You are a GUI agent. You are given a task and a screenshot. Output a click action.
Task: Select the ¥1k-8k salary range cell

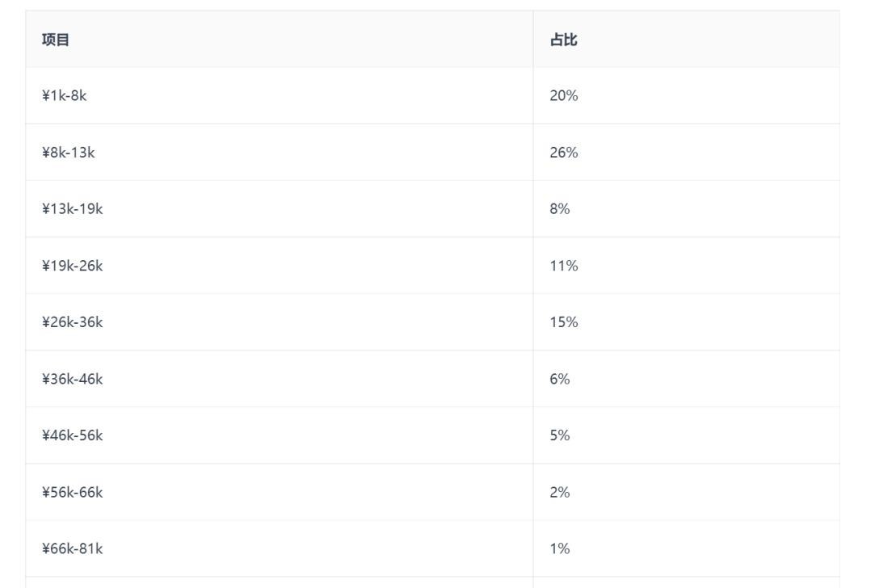(280, 96)
